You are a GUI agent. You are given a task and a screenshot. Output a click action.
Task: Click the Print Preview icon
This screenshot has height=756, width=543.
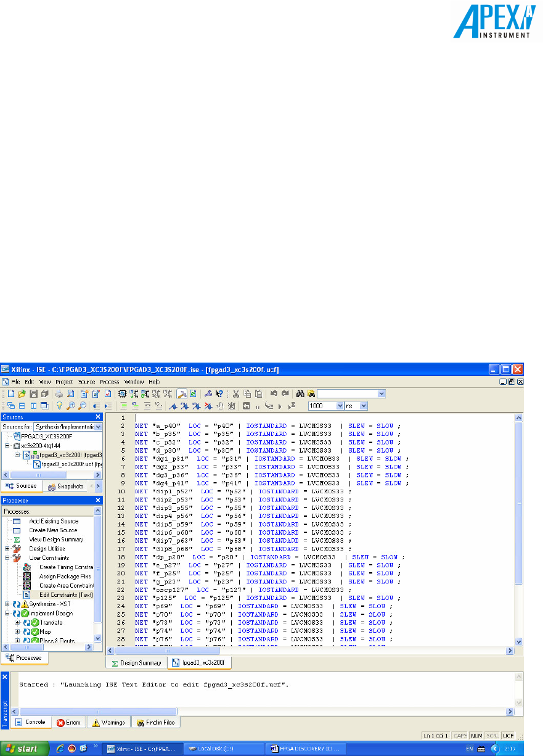(x=71, y=393)
